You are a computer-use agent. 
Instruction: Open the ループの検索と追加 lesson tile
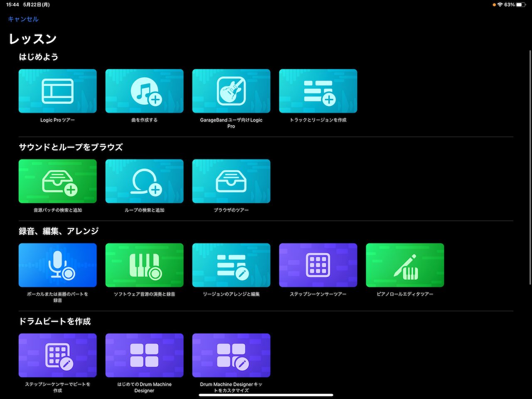coord(144,181)
